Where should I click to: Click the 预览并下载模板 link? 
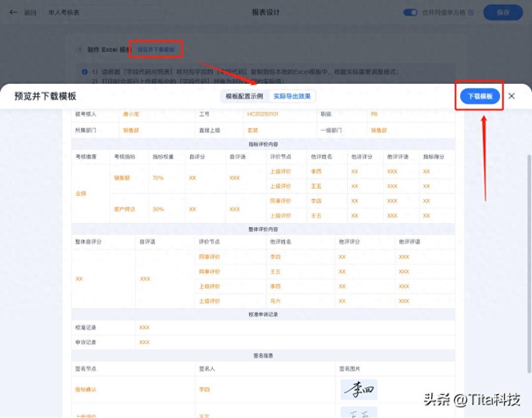point(156,49)
